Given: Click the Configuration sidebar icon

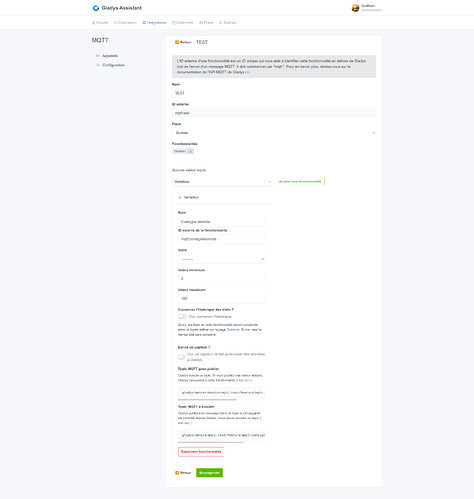Looking at the screenshot, I should pos(98,65).
